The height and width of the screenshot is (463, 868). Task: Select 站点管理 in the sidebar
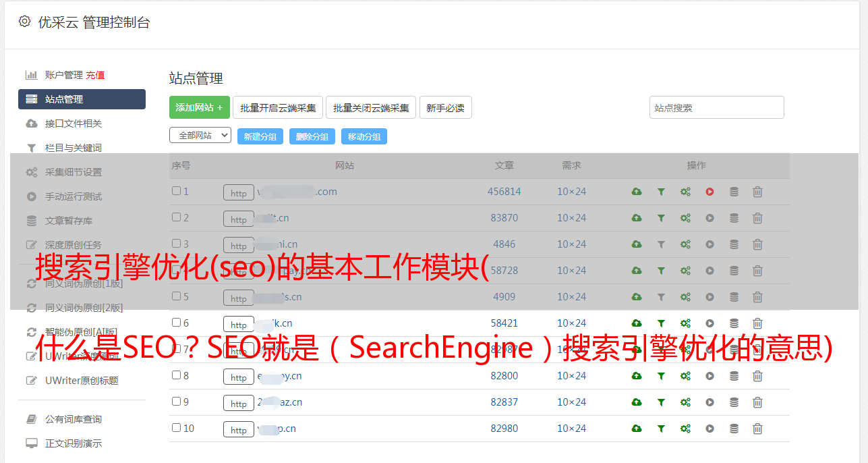point(82,99)
